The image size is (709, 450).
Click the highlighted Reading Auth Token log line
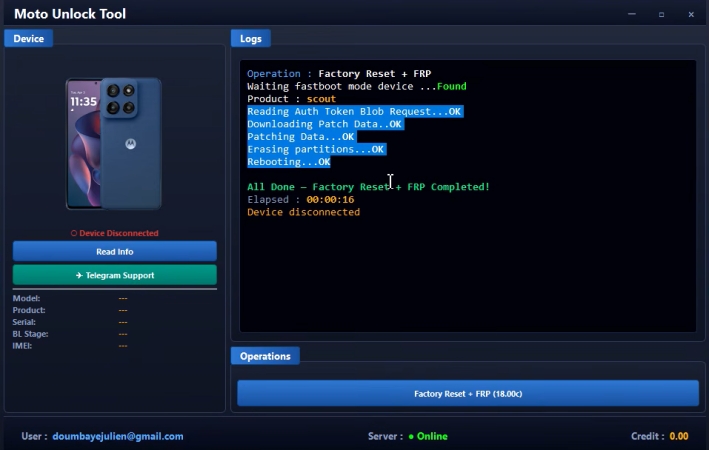(x=354, y=112)
